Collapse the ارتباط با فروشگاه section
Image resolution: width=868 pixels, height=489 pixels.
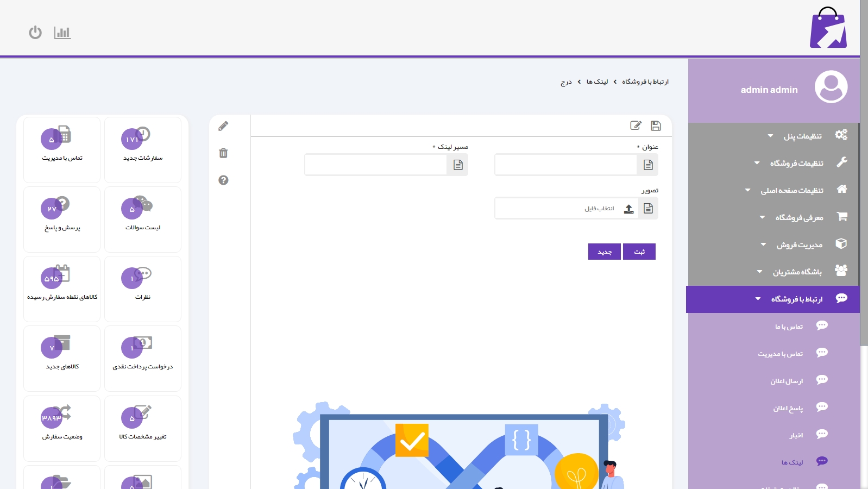coord(796,299)
